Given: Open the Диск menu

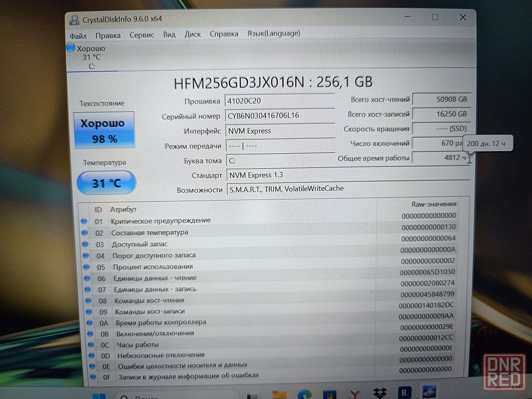Looking at the screenshot, I should (193, 34).
